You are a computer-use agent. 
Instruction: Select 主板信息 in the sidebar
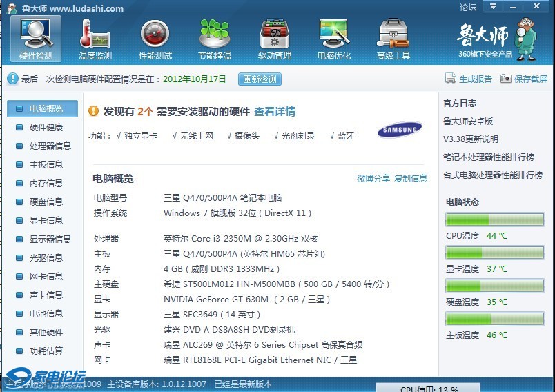tap(46, 164)
